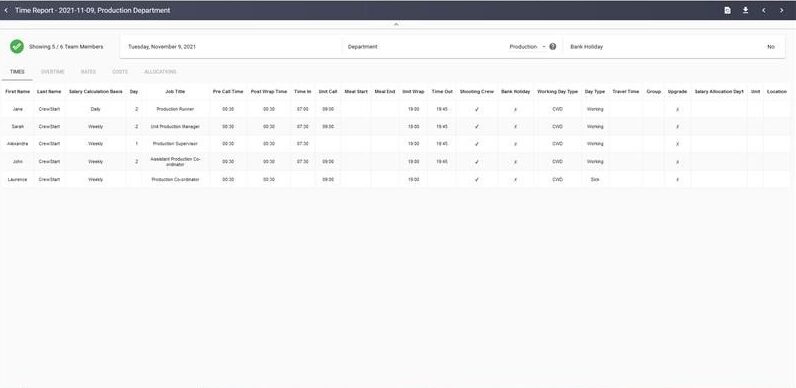Toggle Shooting Crew check for Sarah
This screenshot has height=388, width=796.
[x=477, y=126]
